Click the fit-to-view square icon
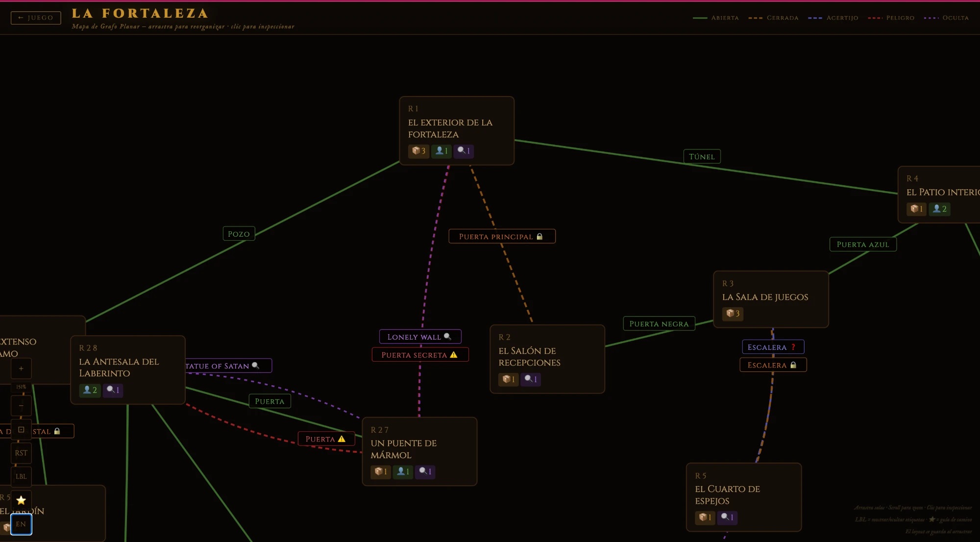Screen dimensions: 980x542 tap(21, 430)
